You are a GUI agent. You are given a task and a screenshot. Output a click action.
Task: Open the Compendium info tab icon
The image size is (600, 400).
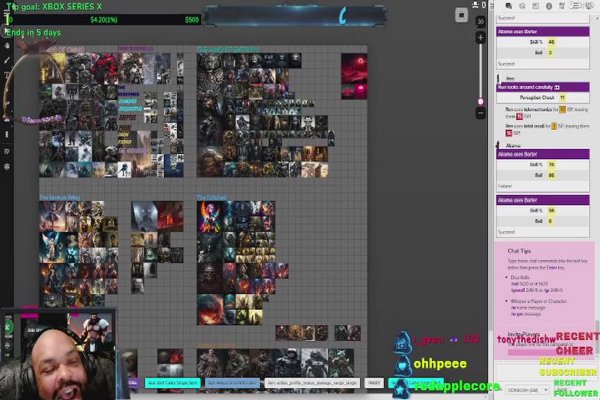pyautogui.click(x=549, y=5)
